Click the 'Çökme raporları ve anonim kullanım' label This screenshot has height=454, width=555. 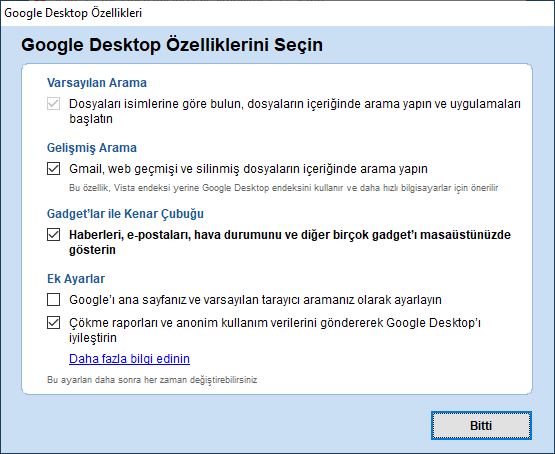[275, 330]
